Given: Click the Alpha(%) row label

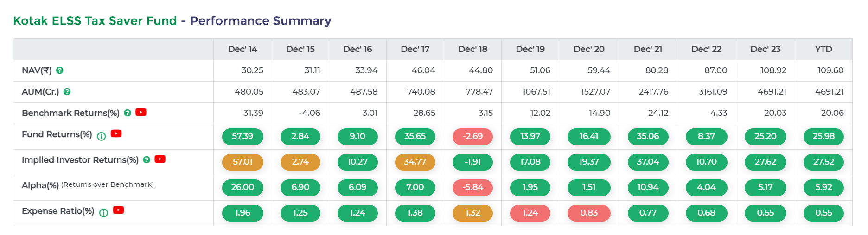Looking at the screenshot, I should pyautogui.click(x=40, y=185).
